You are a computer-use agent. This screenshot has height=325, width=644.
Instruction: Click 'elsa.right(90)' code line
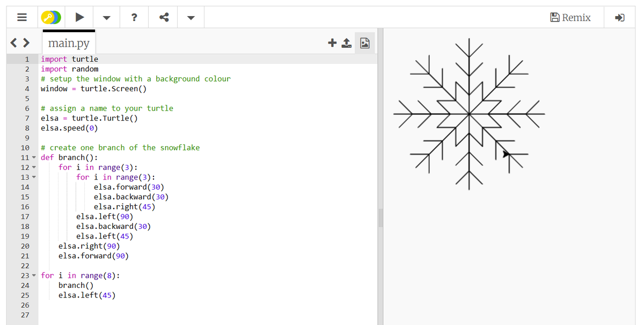coord(89,246)
